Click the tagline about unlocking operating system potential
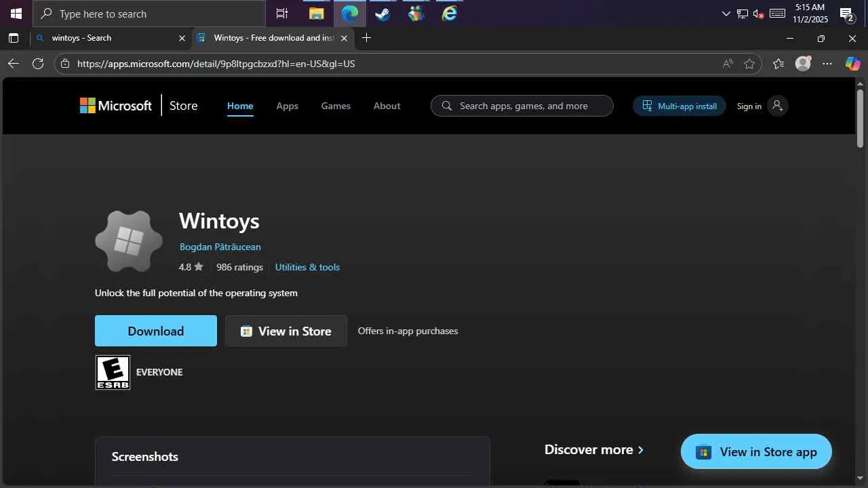Viewport: 868px width, 488px height. 196,293
